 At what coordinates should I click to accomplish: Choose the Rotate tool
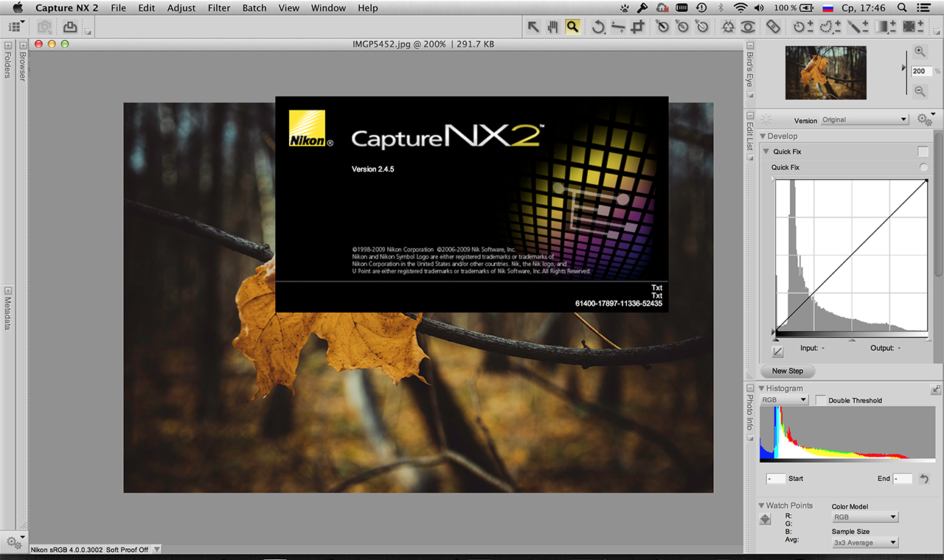[x=598, y=27]
